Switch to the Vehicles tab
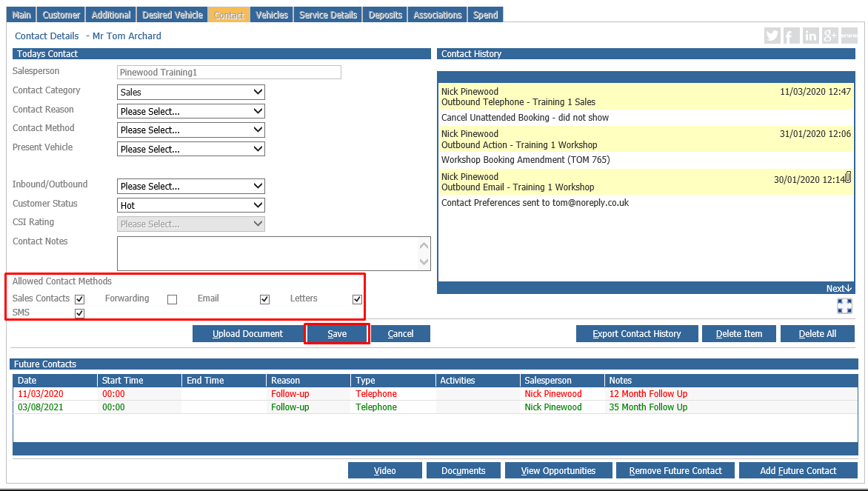 [272, 15]
